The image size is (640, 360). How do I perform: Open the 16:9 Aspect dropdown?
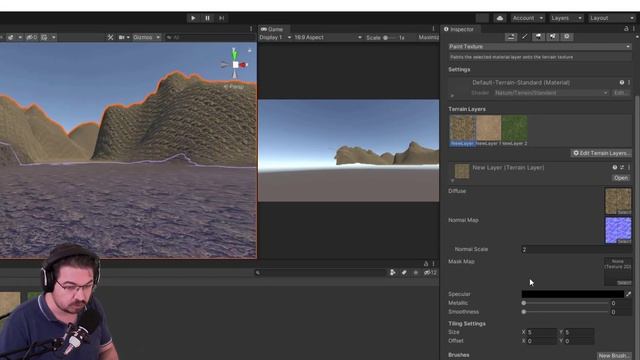tap(328, 37)
